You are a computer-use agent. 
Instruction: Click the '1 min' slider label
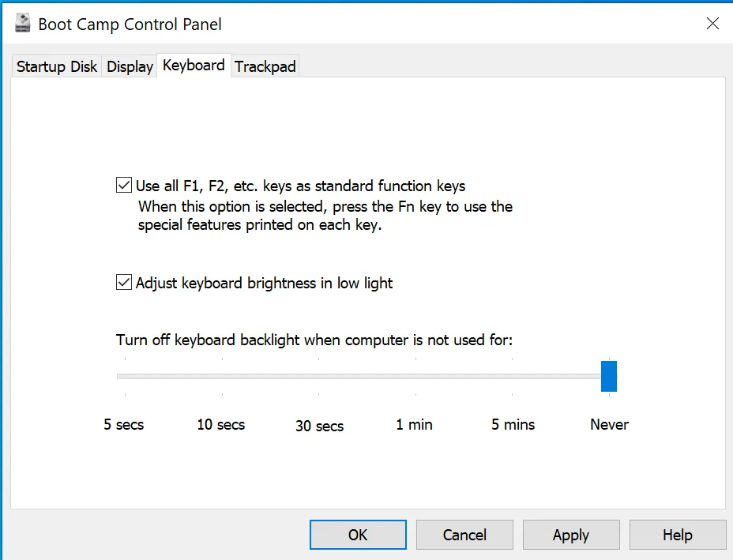tap(415, 425)
